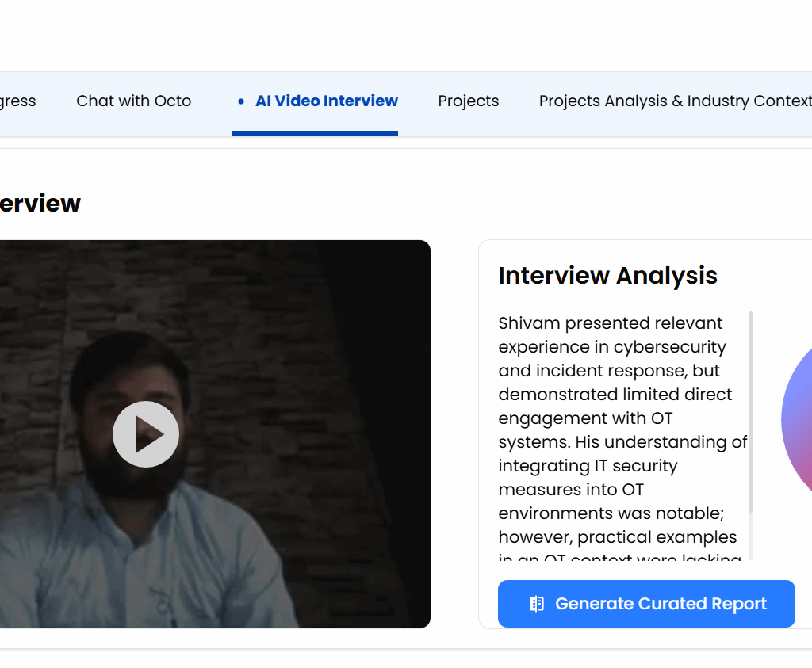
Task: Click the cut-off Interview section heading
Action: pos(40,204)
